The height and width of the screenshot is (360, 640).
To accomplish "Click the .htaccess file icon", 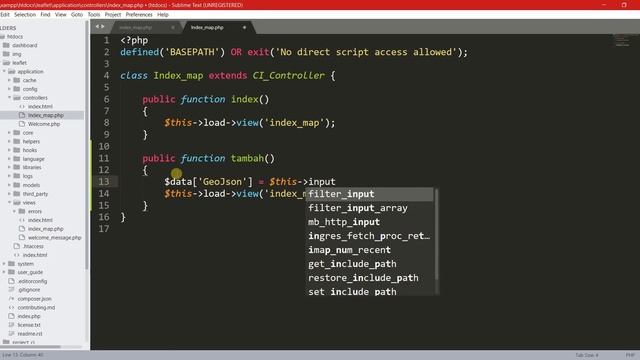I will tap(17, 246).
